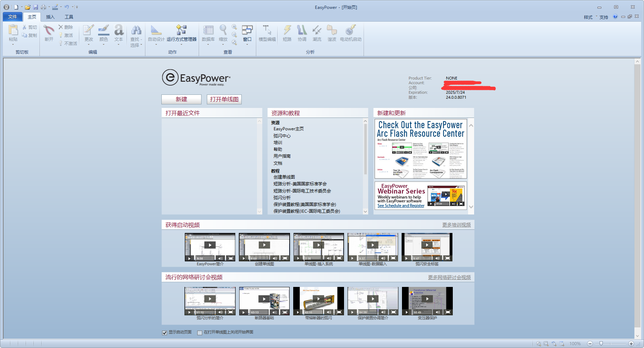Click the zoom in plus button
Viewport: 644px width, 348px height.
point(631,343)
